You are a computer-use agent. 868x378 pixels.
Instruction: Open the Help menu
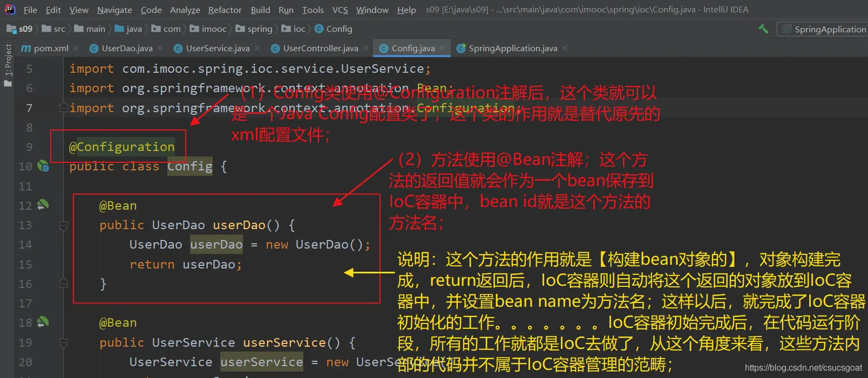coord(406,10)
